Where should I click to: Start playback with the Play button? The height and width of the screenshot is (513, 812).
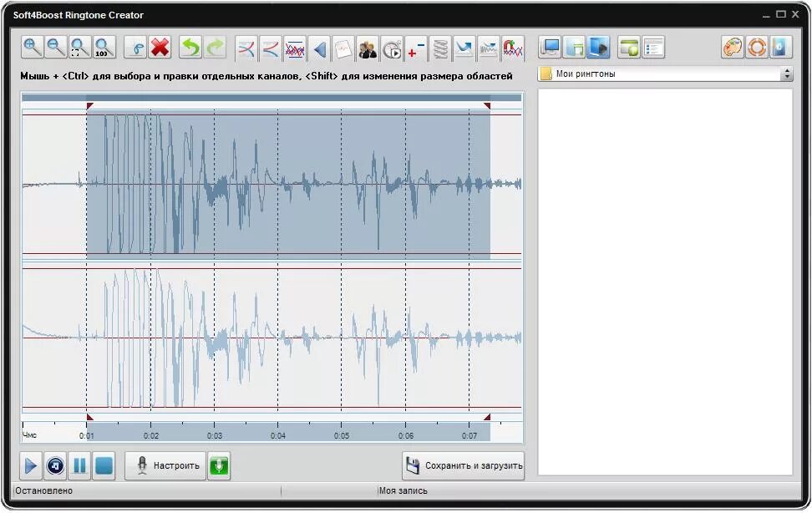point(31,465)
